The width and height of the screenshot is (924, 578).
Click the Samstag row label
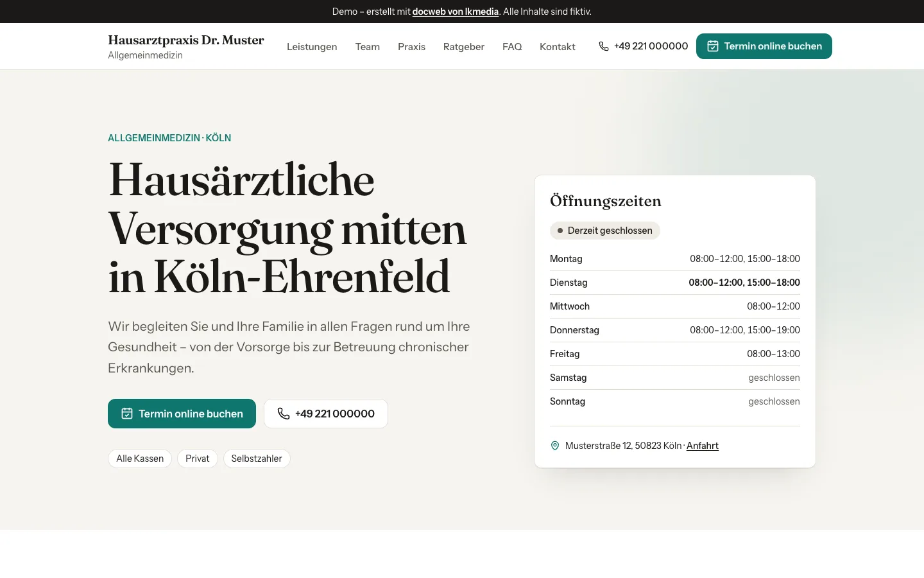tap(569, 378)
